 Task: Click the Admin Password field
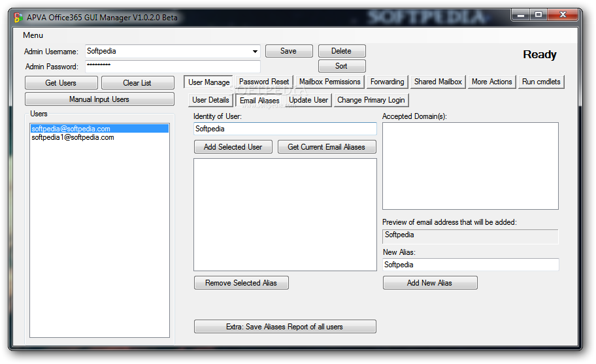[173, 66]
